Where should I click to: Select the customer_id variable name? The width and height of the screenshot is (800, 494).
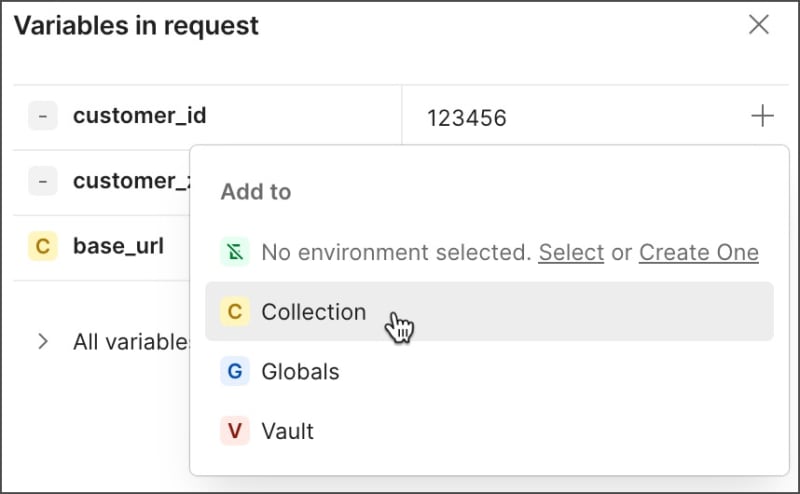tap(139, 116)
